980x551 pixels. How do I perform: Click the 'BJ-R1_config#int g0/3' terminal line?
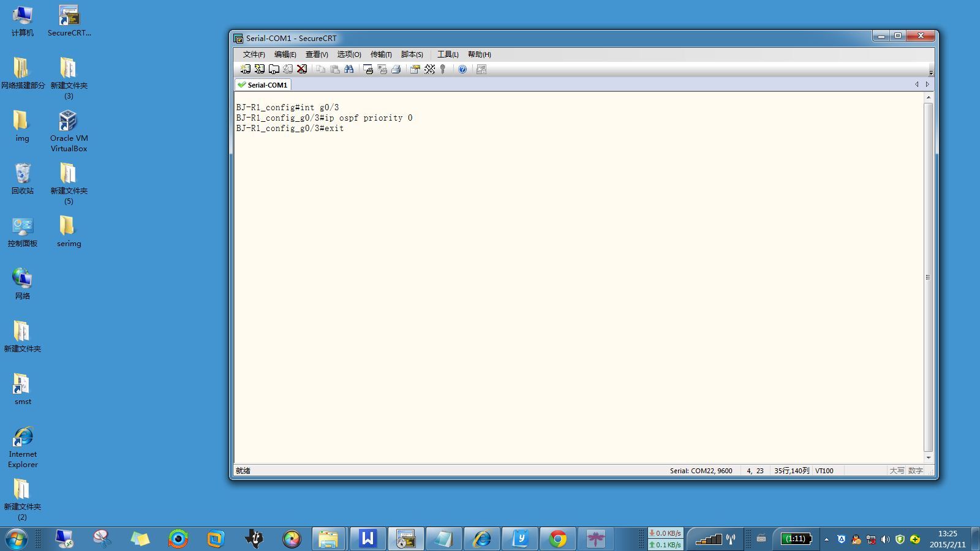(x=287, y=108)
